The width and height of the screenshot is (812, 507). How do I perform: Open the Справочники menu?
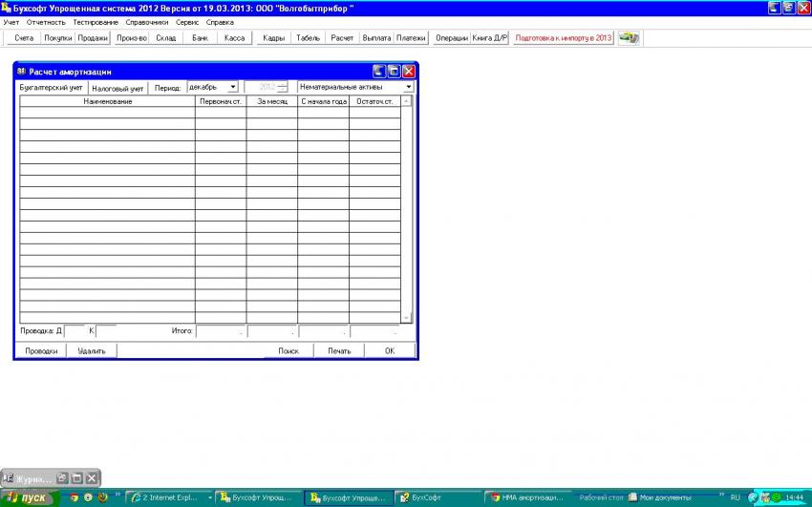(147, 22)
